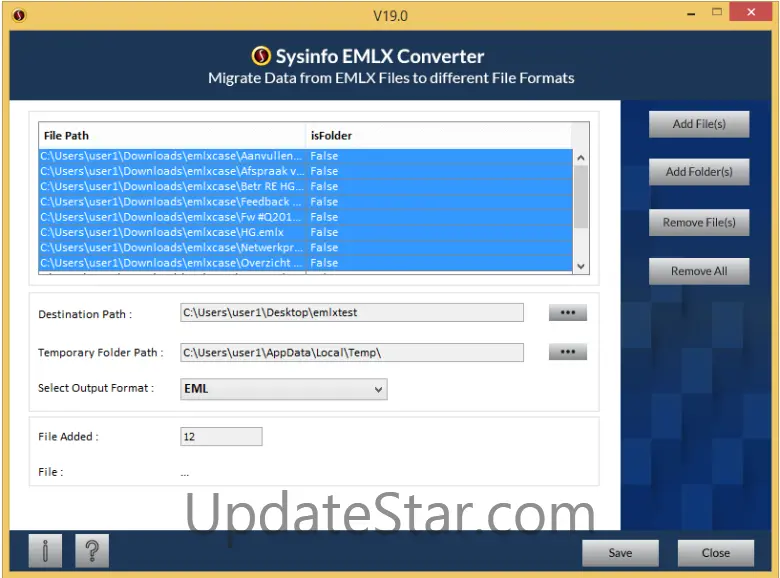780x578 pixels.
Task: Browse for Destination Path with ellipsis button
Action: tap(567, 313)
